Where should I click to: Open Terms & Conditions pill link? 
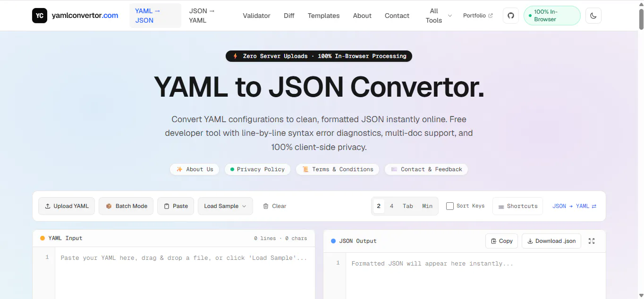[x=338, y=169]
